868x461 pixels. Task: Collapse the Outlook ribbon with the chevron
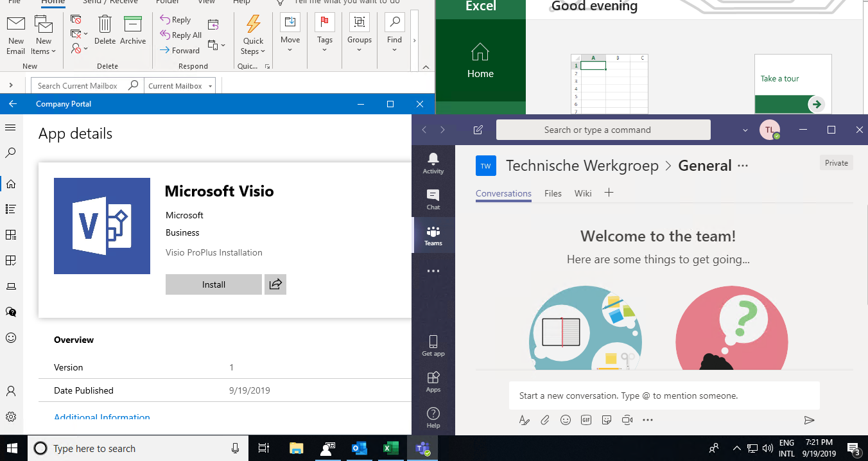tap(426, 67)
